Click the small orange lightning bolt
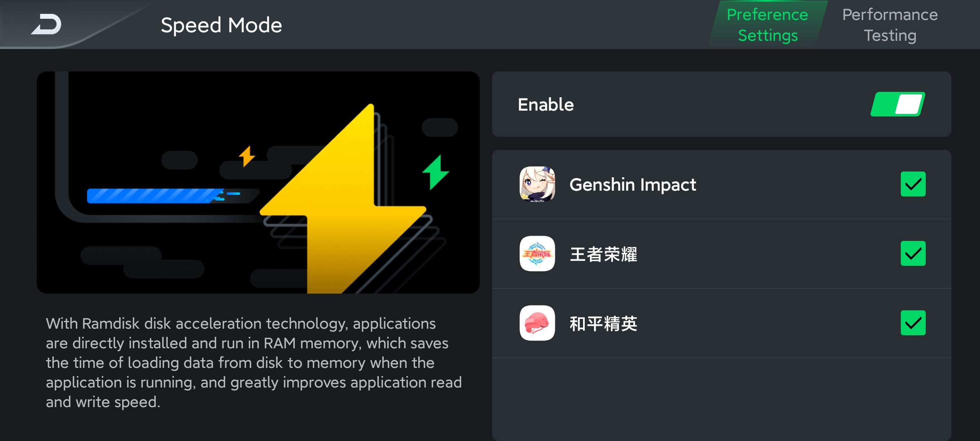 (x=247, y=156)
